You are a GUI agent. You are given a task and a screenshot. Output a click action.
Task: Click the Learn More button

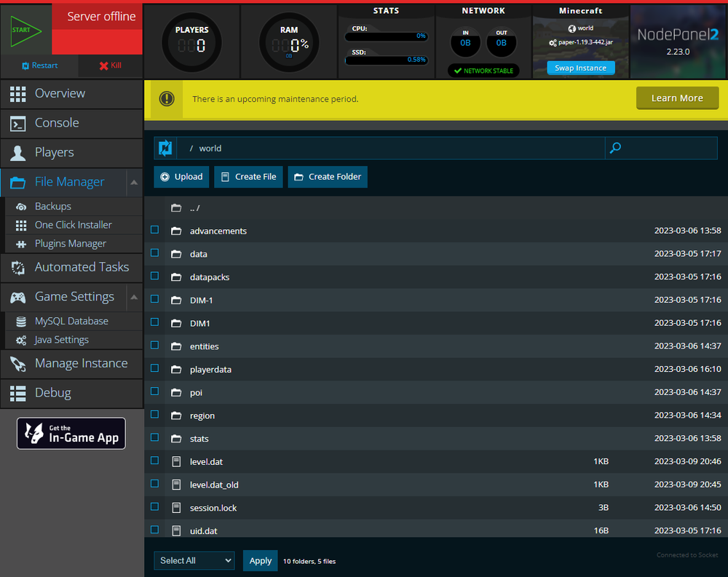click(x=677, y=98)
